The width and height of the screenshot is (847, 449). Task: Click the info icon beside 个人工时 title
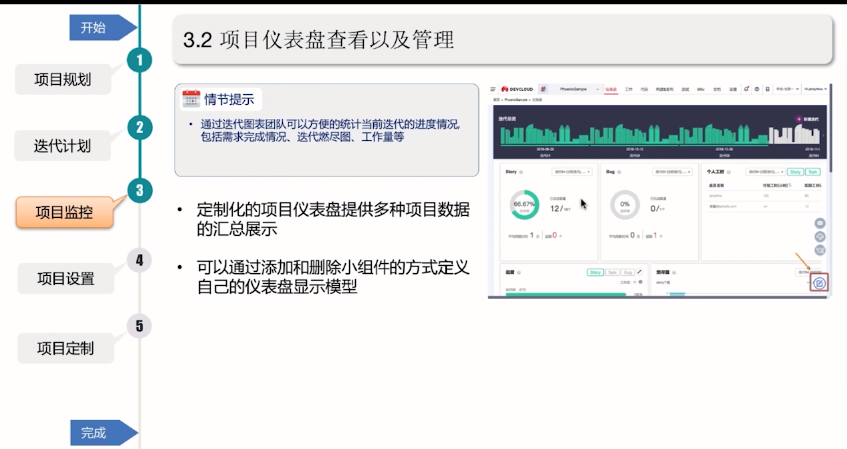[x=729, y=172]
